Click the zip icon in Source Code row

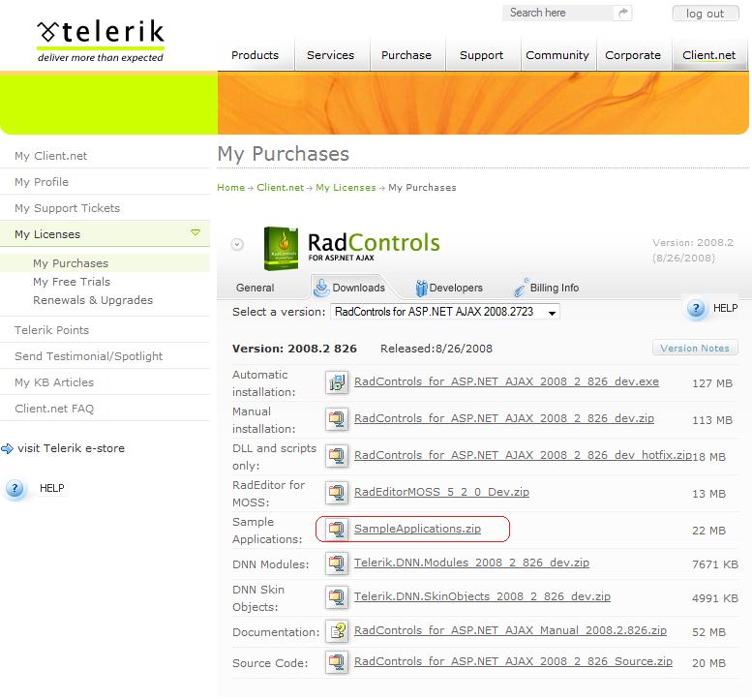pyautogui.click(x=337, y=662)
